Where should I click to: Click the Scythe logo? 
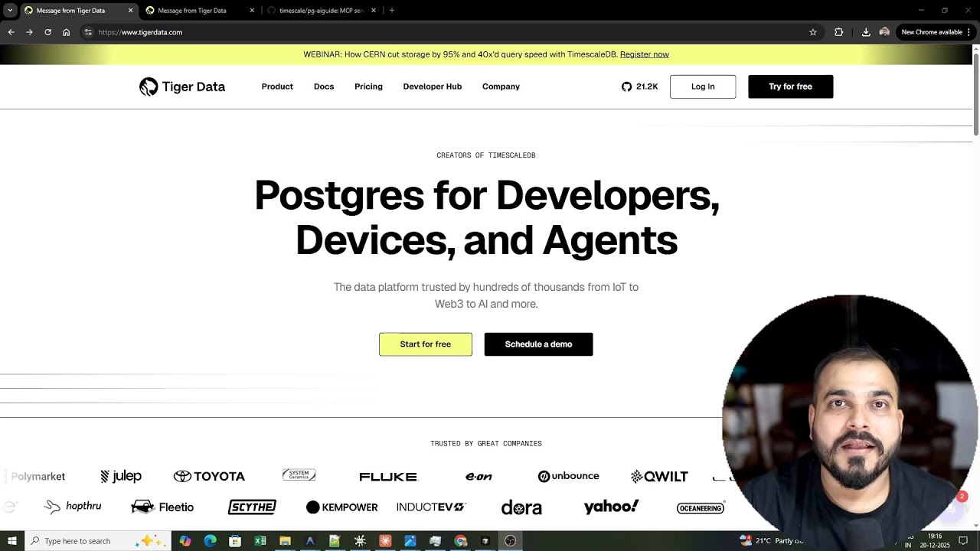pyautogui.click(x=252, y=507)
